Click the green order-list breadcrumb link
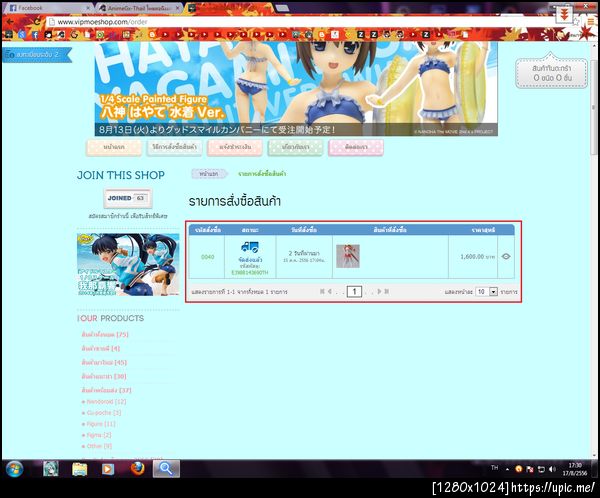This screenshot has height=498, width=600. (x=262, y=174)
